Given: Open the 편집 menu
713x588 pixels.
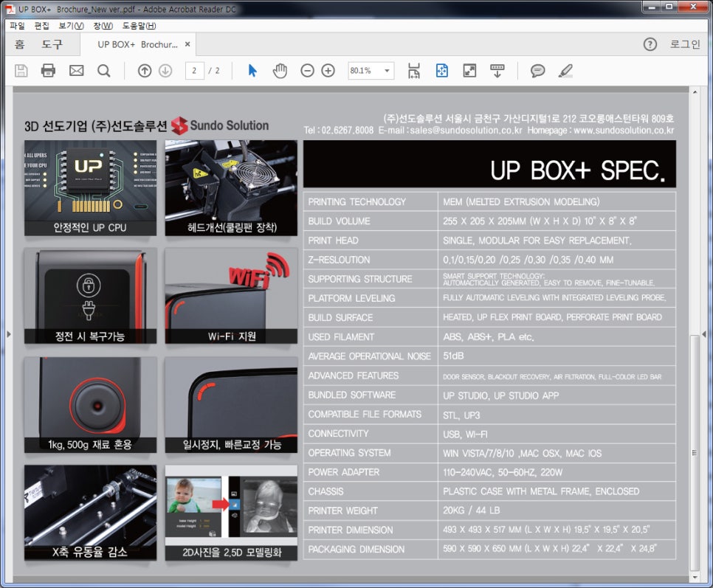Looking at the screenshot, I should [42, 26].
